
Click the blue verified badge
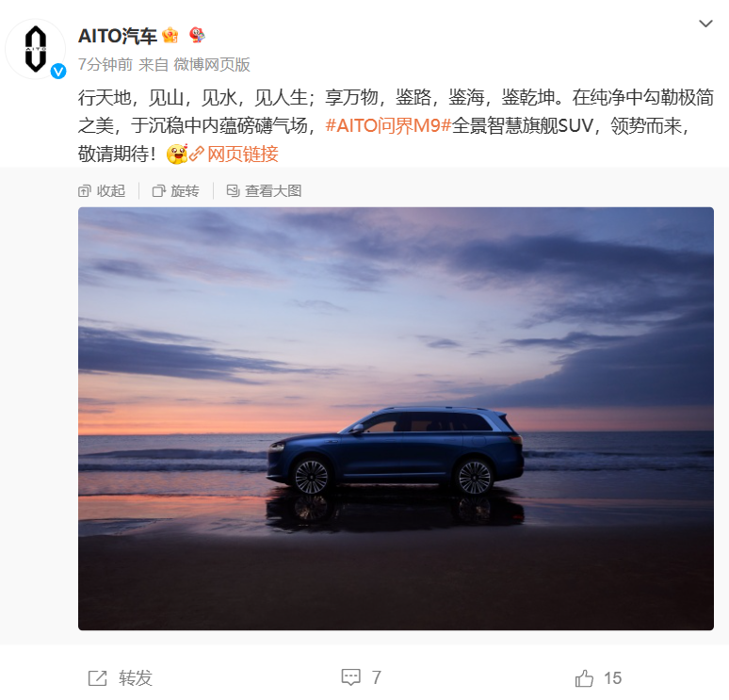coord(58,72)
